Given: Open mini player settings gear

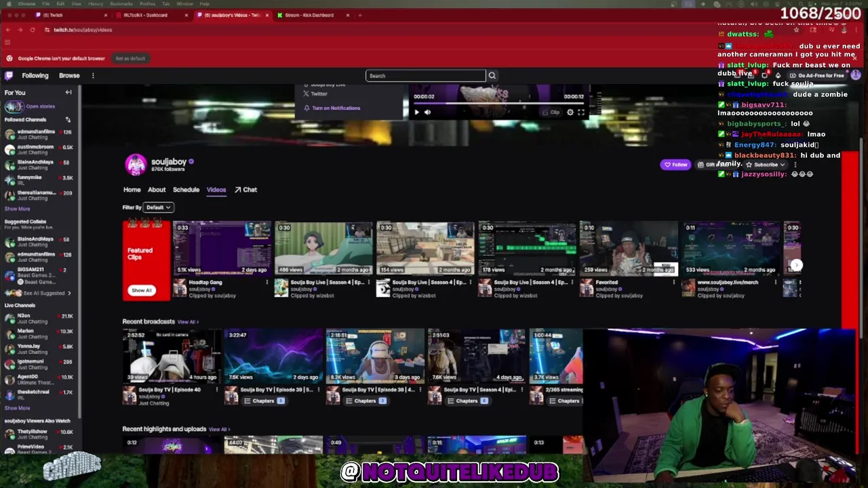Looking at the screenshot, I should 570,113.
